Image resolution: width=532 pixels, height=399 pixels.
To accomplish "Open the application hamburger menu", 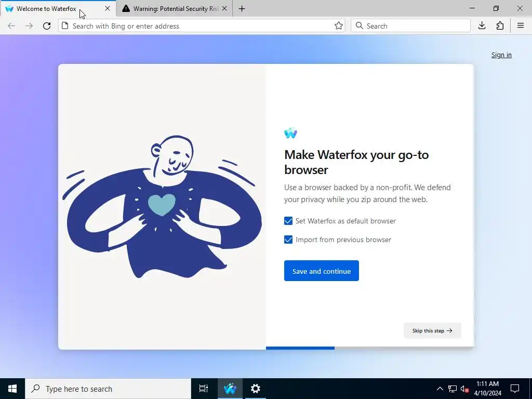I will click(x=521, y=26).
